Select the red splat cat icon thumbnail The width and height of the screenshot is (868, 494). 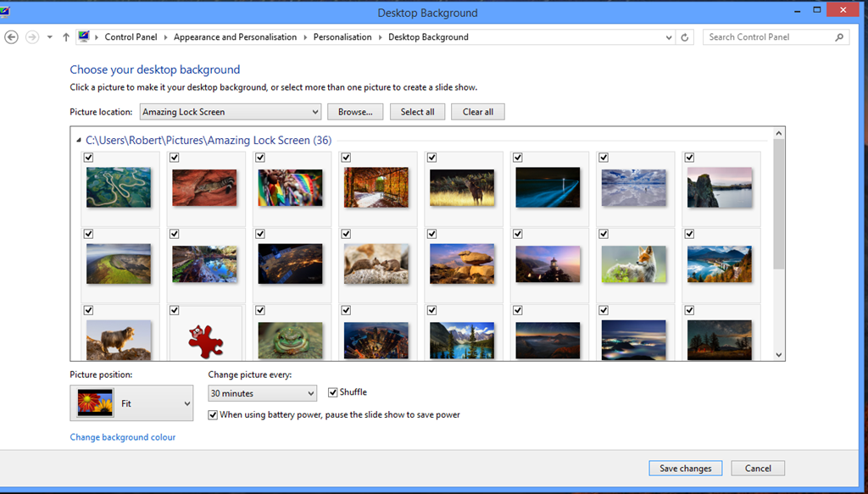(x=205, y=341)
